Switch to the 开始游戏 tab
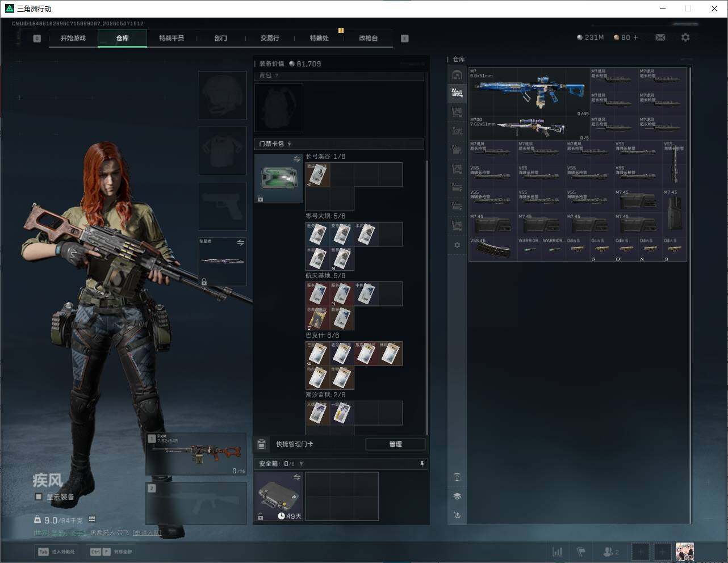The image size is (728, 563). [73, 38]
